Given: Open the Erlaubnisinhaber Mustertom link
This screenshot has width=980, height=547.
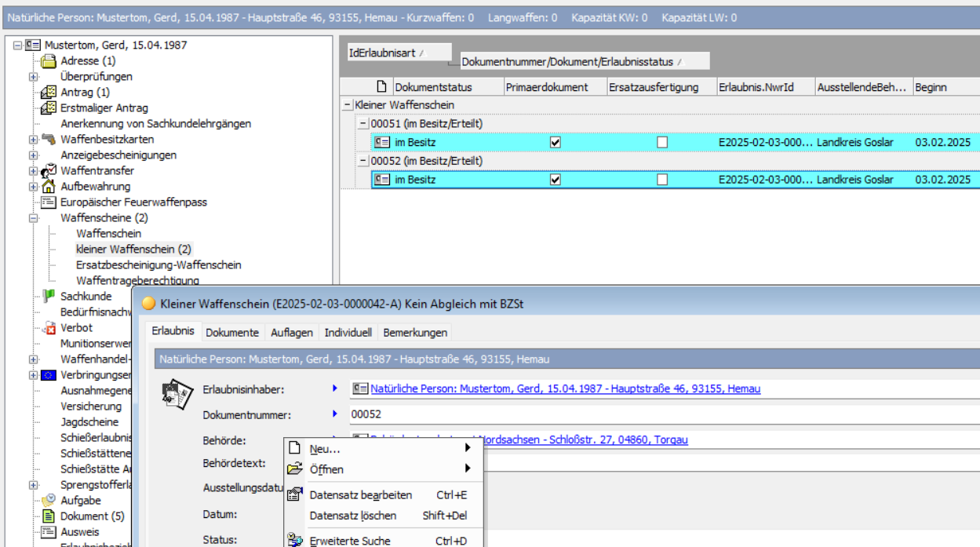Looking at the screenshot, I should tap(565, 388).
